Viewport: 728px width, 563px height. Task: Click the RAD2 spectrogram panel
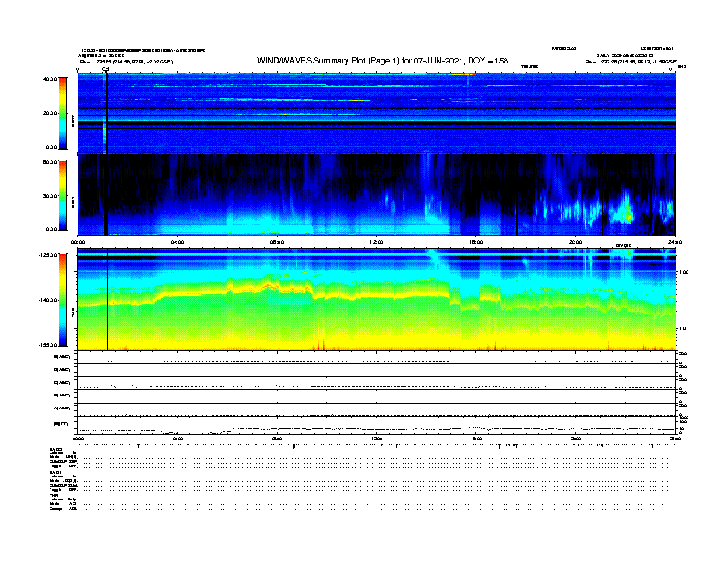point(377,113)
